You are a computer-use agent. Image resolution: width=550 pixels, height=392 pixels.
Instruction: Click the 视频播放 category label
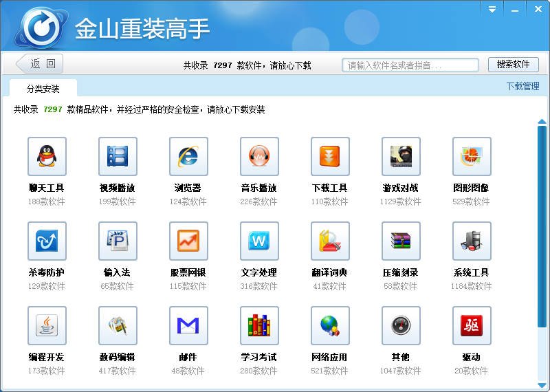click(x=117, y=188)
